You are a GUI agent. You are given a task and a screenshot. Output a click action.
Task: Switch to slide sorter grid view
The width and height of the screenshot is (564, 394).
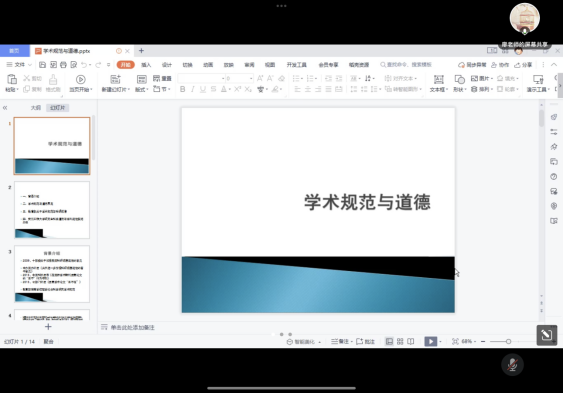point(400,341)
